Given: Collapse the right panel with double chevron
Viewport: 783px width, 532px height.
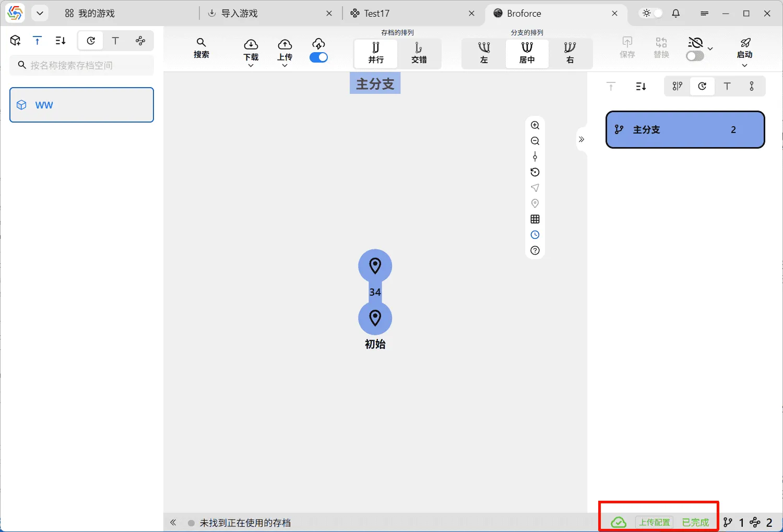Looking at the screenshot, I should [582, 139].
